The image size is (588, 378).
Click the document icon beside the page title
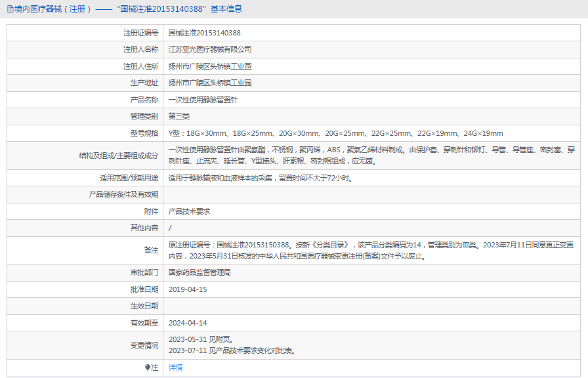[x=10, y=9]
